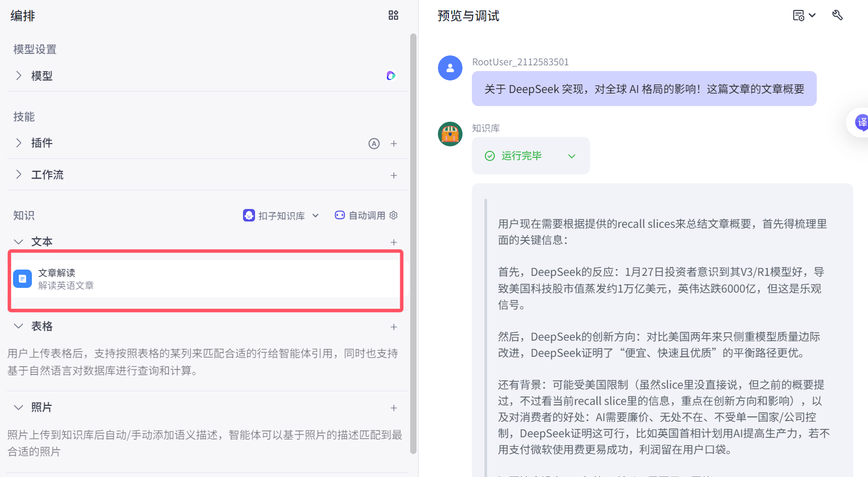Expand the 模型 section
Screen dimensions: 868x477
pos(19,76)
